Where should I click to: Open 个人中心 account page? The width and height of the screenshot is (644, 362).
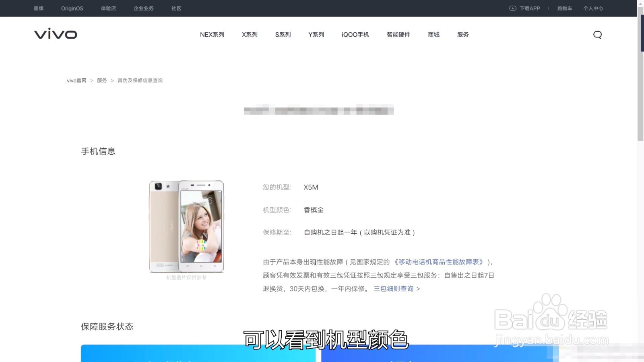(x=593, y=8)
